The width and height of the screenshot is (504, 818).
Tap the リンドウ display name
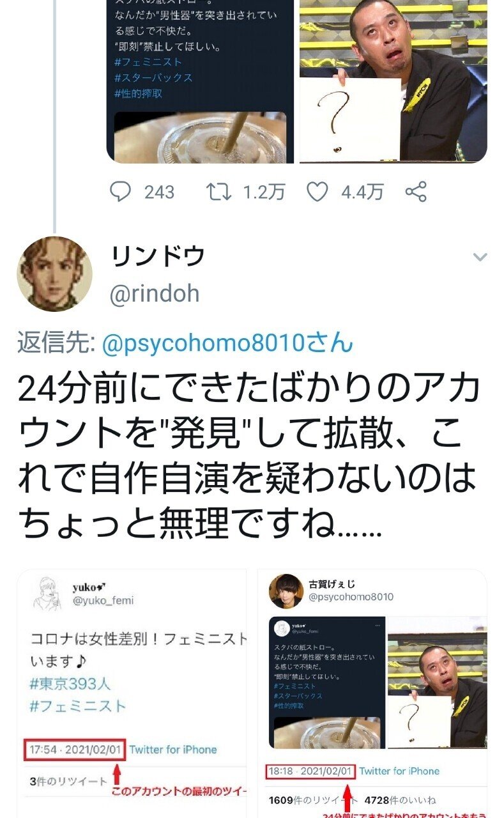tap(158, 257)
